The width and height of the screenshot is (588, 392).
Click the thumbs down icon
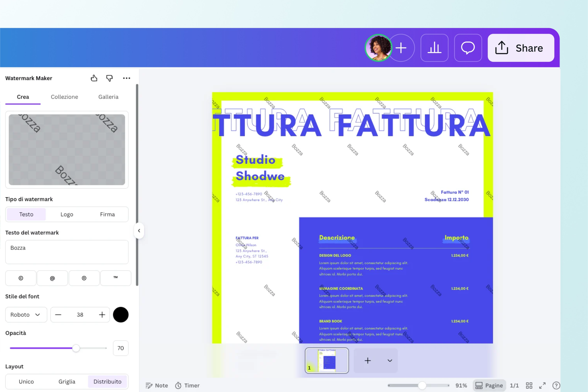click(109, 78)
